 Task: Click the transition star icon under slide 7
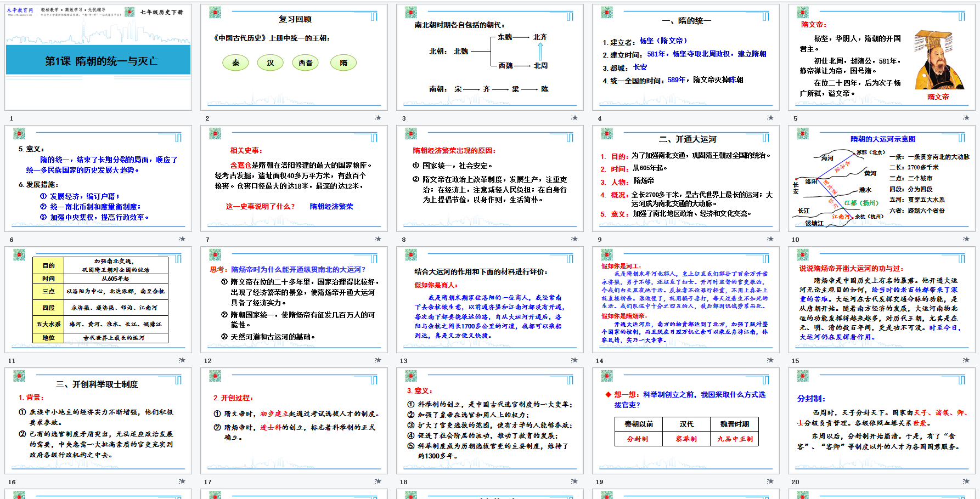[378, 239]
